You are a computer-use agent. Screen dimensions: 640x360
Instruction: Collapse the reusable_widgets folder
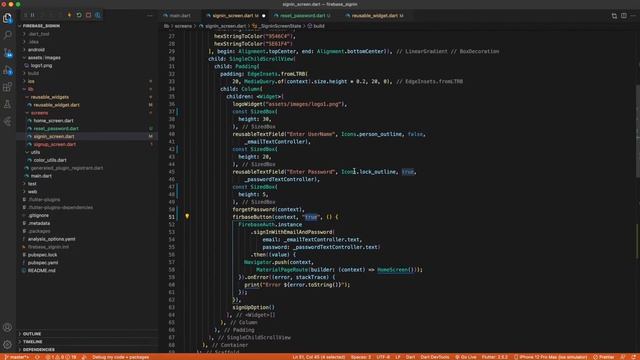pyautogui.click(x=50, y=97)
